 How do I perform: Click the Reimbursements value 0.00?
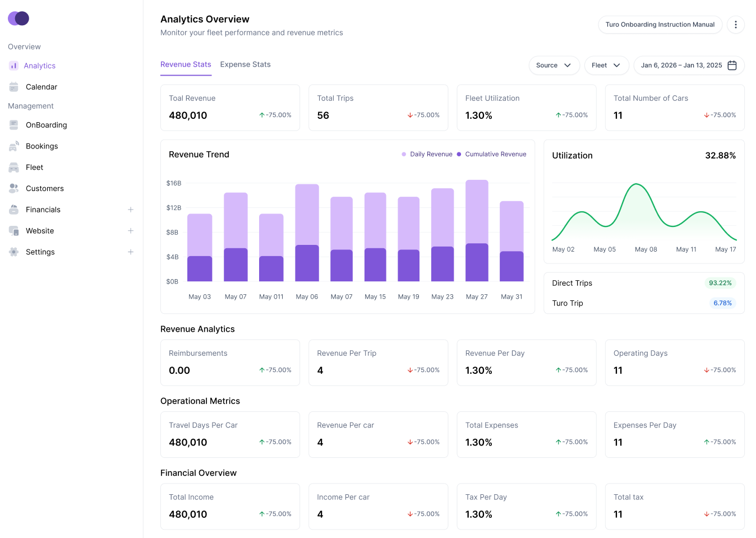(179, 370)
